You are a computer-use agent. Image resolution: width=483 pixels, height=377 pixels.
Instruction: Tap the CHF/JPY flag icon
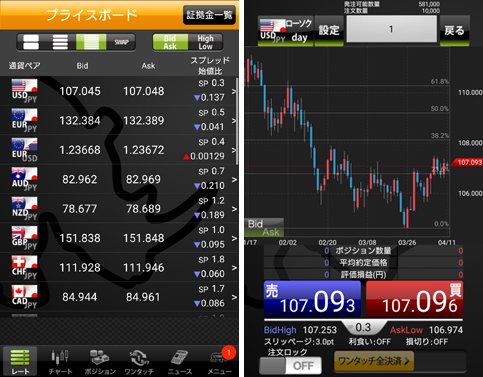coord(24,267)
